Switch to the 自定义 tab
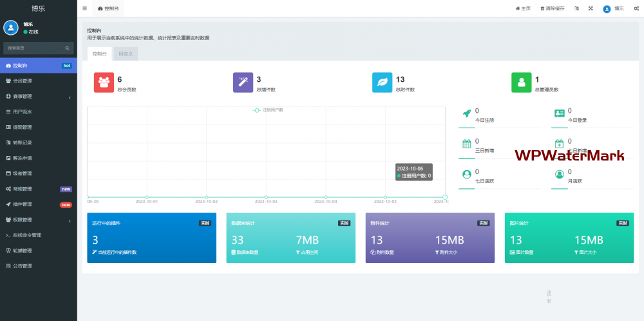The width and height of the screenshot is (644, 321). pyautogui.click(x=126, y=54)
